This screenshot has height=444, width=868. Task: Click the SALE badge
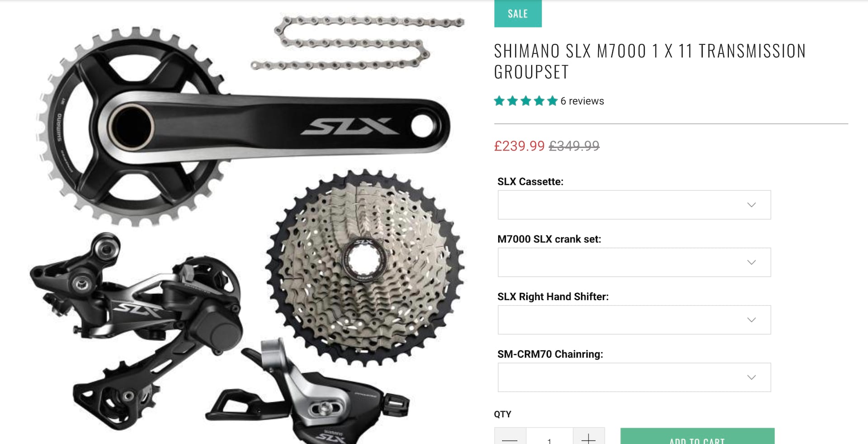(518, 14)
